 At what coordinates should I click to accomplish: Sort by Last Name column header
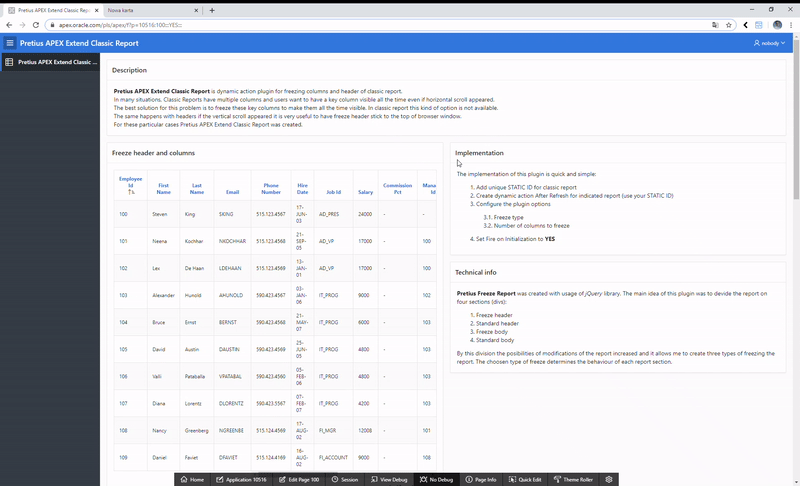coord(197,189)
